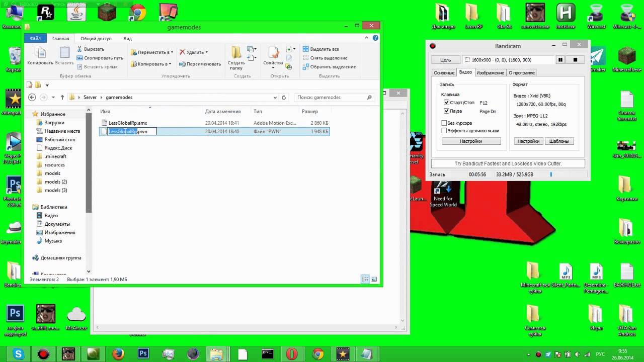Refresh the gamemodes folder view
The image size is (644, 362).
coord(284,98)
